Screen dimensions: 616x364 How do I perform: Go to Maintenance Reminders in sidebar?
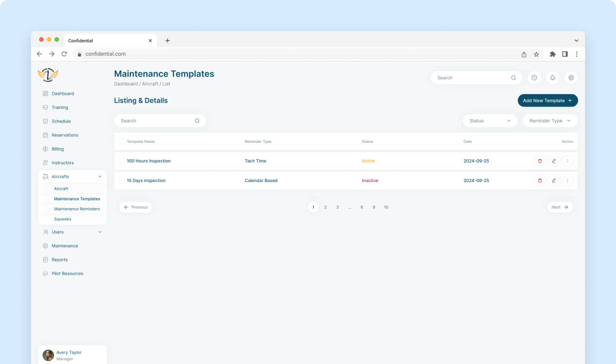click(x=77, y=209)
